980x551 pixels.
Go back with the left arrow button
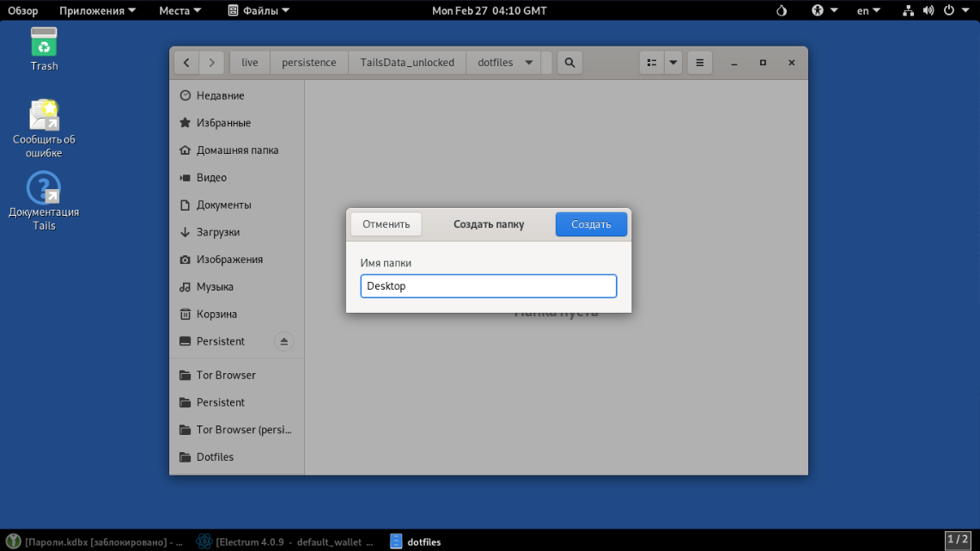(x=186, y=63)
